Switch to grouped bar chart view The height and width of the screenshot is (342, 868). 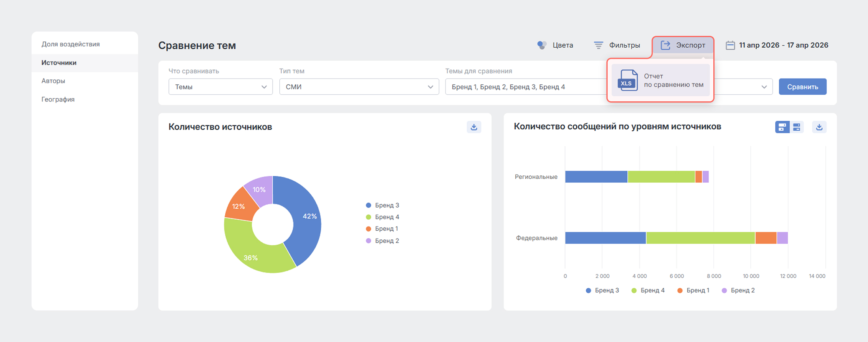[797, 127]
